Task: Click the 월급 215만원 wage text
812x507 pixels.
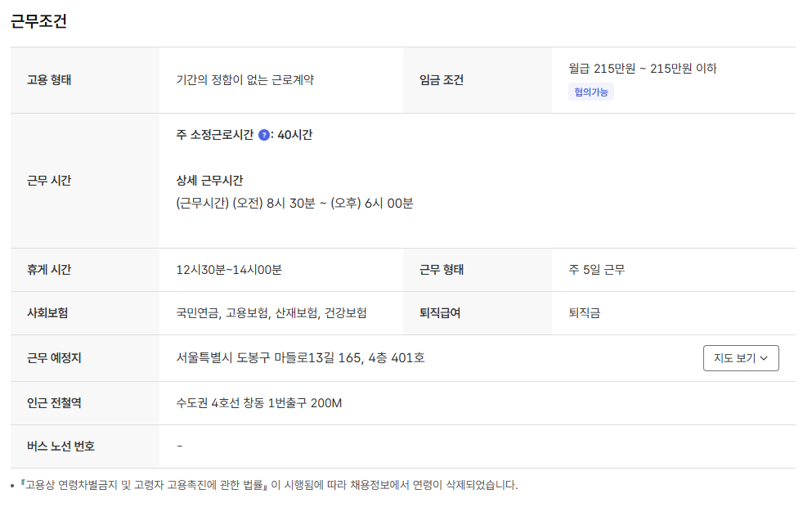Action: point(642,69)
